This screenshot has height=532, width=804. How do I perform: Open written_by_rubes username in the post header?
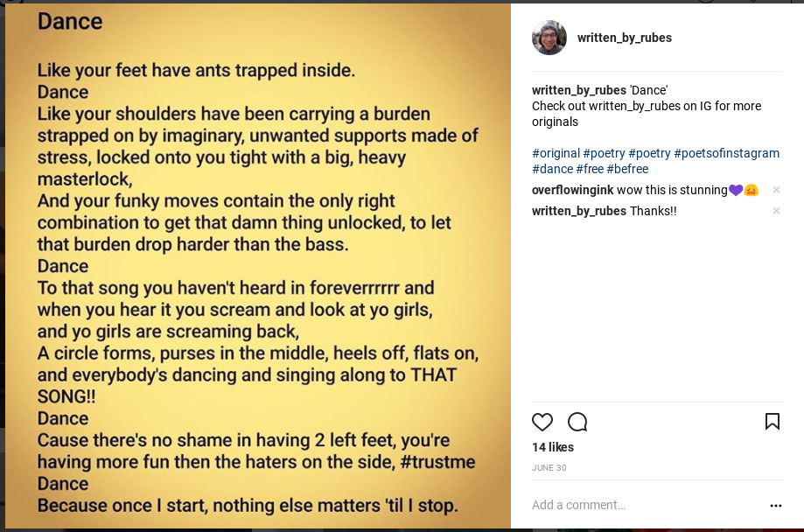[625, 38]
